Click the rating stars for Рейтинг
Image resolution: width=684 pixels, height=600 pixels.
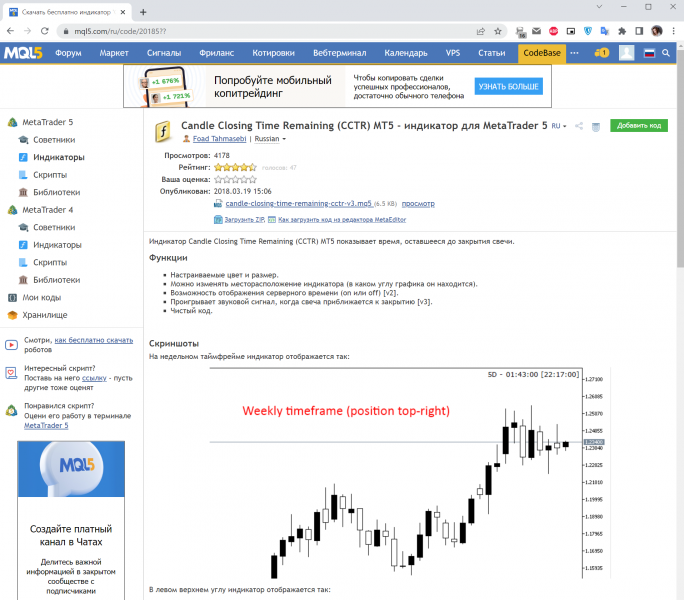pos(235,167)
